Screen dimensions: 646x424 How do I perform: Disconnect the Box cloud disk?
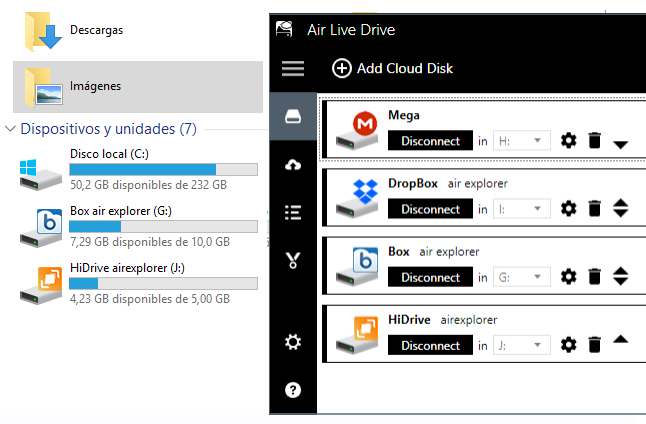[x=430, y=277]
